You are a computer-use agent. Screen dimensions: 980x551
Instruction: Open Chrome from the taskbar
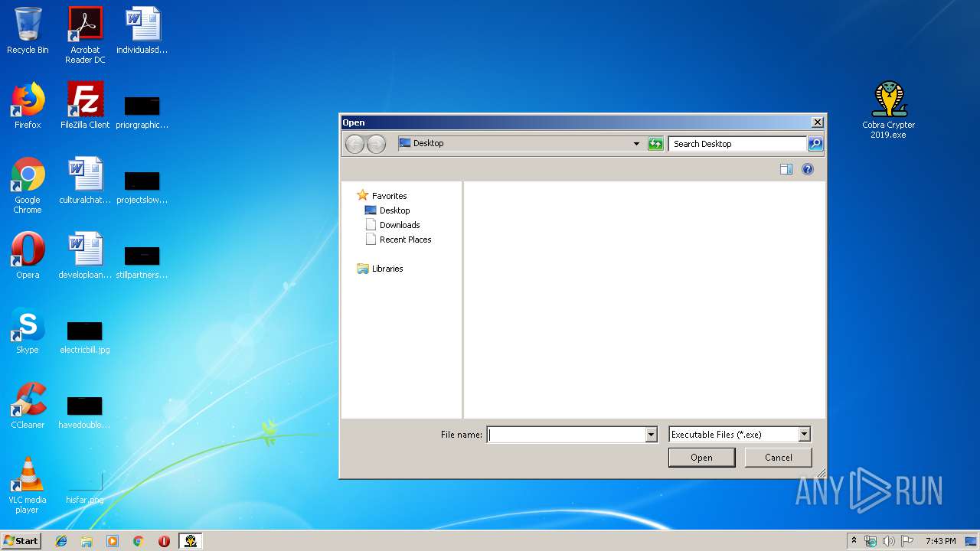[x=138, y=541]
